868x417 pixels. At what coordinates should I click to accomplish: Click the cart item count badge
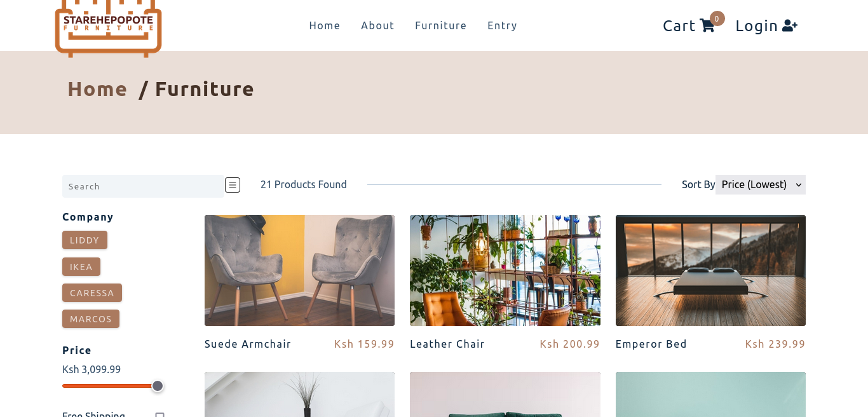(x=717, y=18)
